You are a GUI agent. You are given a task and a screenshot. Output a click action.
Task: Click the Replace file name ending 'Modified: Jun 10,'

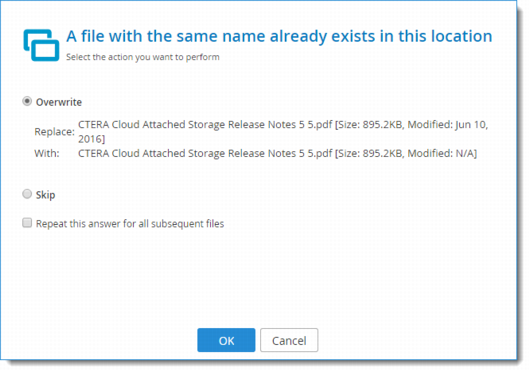tap(283, 131)
